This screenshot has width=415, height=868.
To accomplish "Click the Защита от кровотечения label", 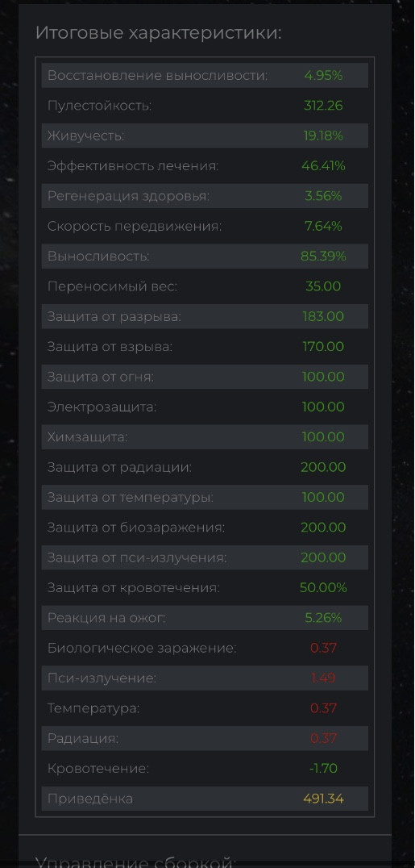I will point(133,588).
